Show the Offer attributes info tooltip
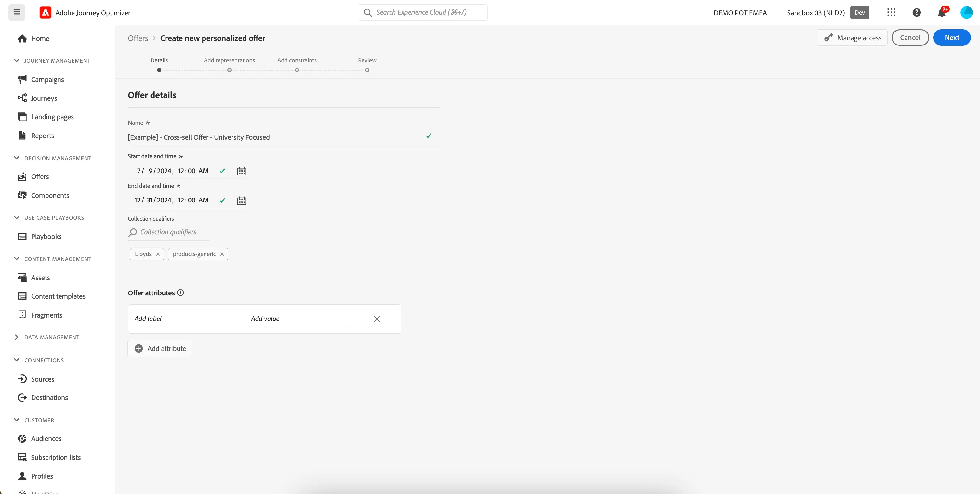This screenshot has height=494, width=980. 181,293
